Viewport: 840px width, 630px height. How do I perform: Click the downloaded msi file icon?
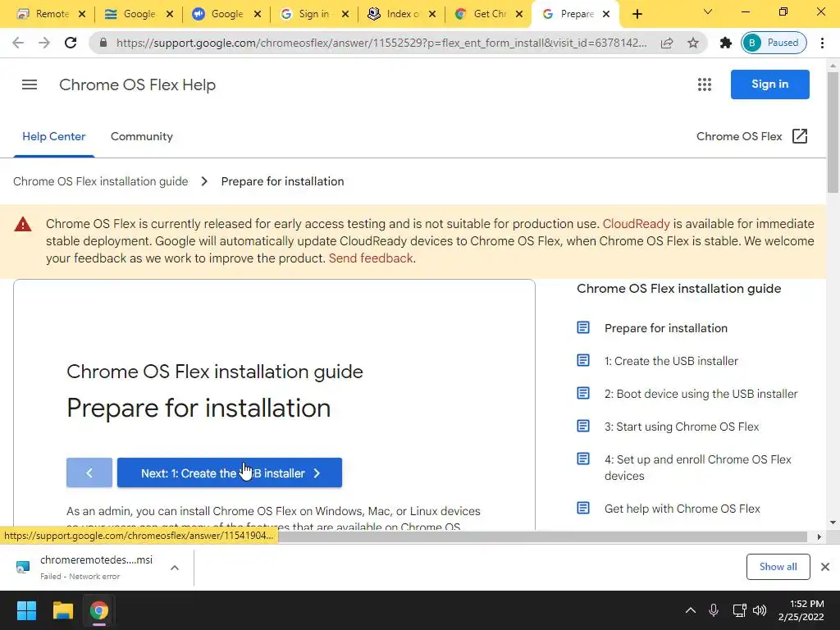point(22,567)
